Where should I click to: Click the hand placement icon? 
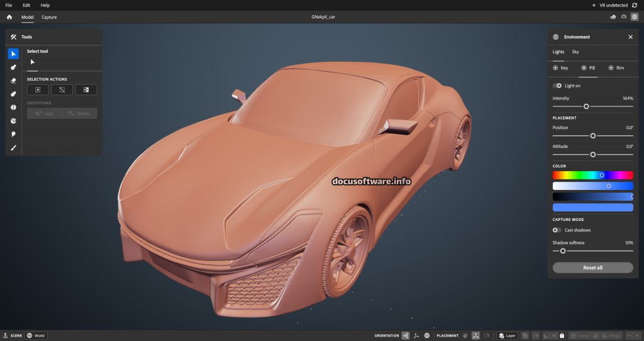point(465,335)
